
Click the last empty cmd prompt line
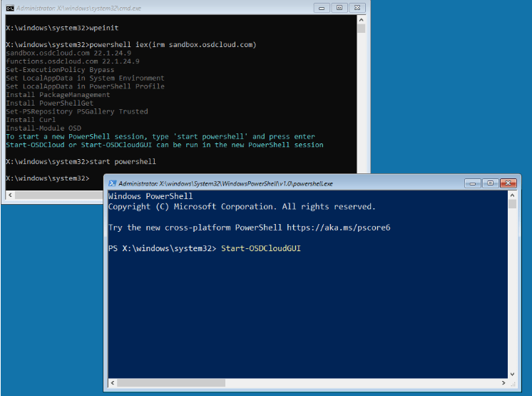point(48,178)
